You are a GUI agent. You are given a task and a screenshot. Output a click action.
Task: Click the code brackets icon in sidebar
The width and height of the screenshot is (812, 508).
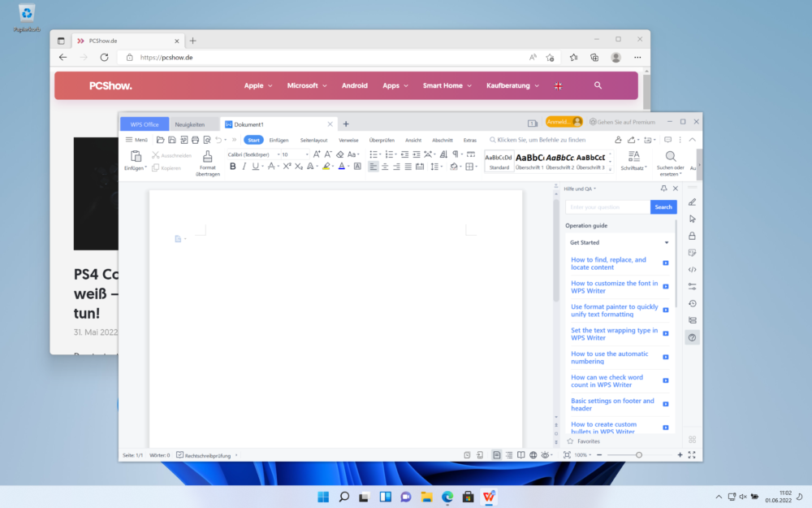click(693, 270)
